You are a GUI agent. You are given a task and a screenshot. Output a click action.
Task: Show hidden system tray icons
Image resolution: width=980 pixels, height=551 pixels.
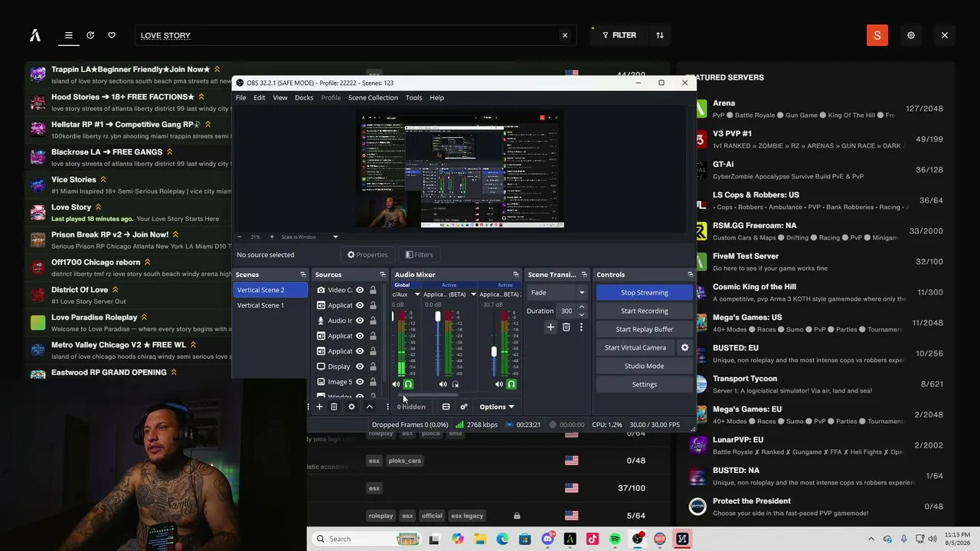pos(871,539)
